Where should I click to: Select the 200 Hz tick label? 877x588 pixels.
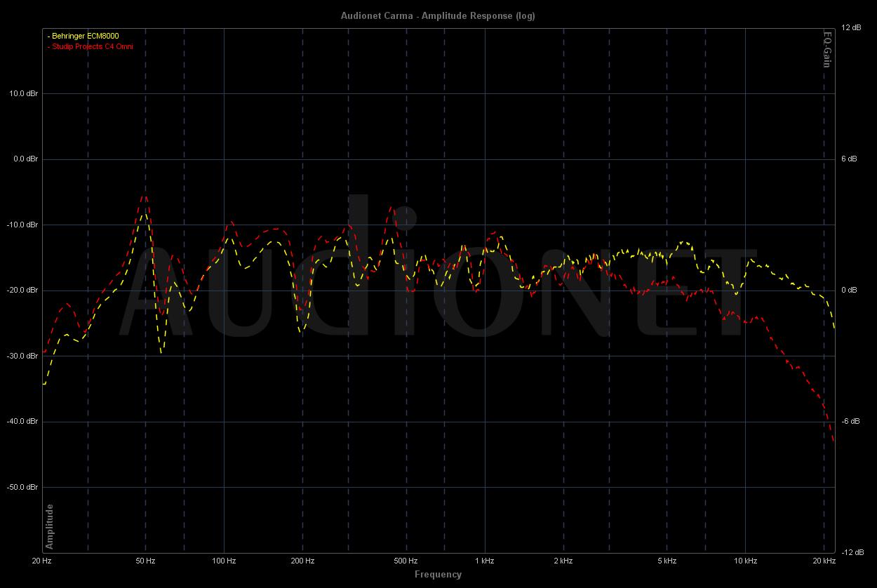coord(302,561)
